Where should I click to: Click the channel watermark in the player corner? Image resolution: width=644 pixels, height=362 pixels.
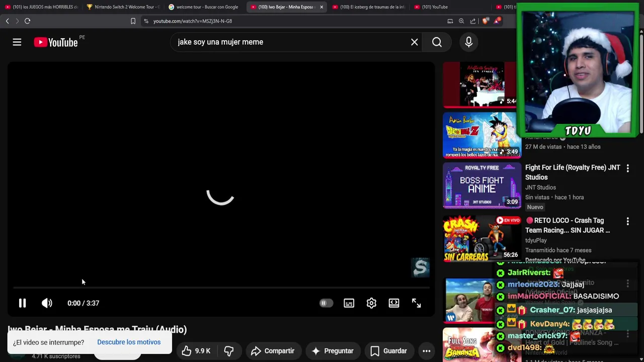tap(420, 268)
